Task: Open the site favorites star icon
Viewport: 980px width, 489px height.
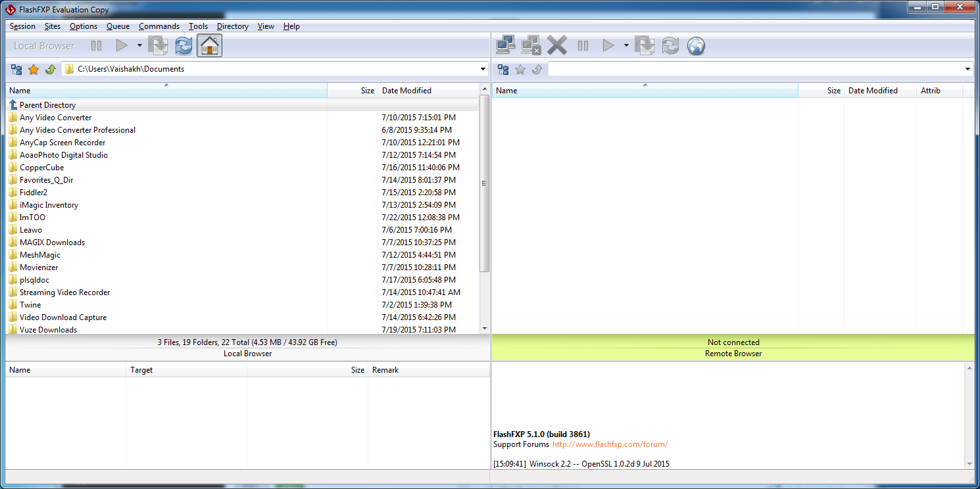Action: pyautogui.click(x=34, y=69)
